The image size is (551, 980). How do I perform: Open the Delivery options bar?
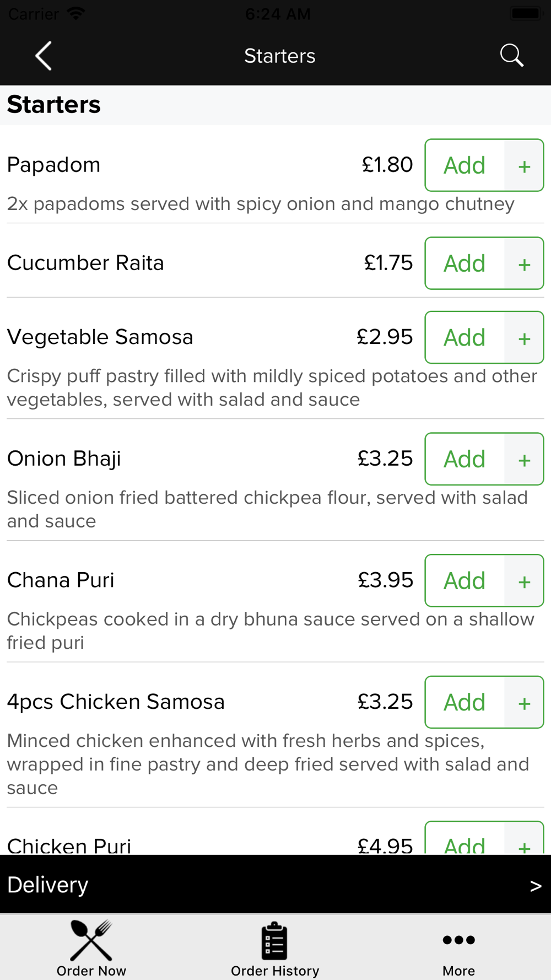click(275, 885)
